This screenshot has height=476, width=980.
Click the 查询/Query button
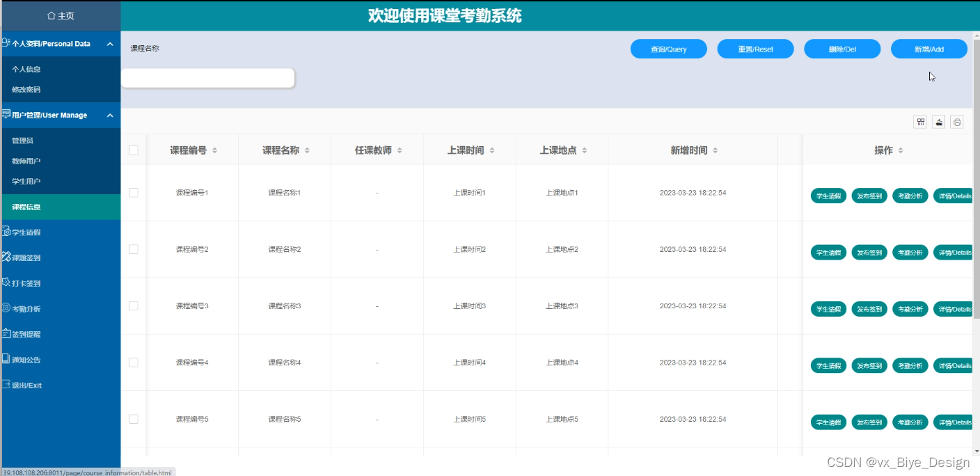tap(669, 49)
